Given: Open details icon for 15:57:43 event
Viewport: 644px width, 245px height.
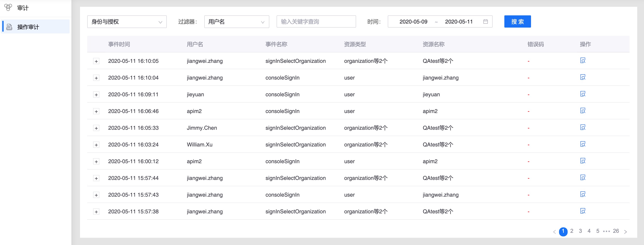Looking at the screenshot, I should coord(583,195).
